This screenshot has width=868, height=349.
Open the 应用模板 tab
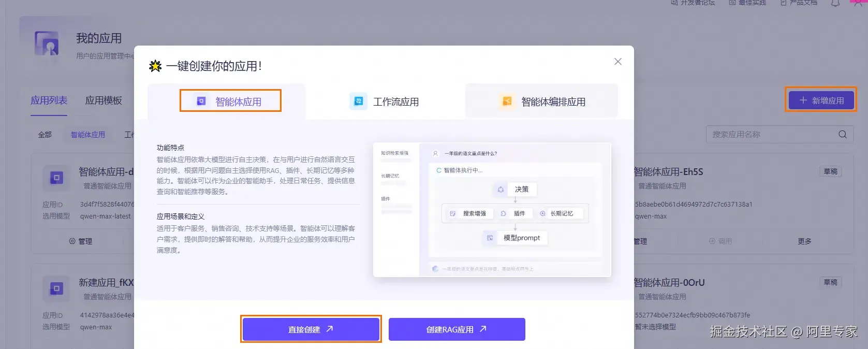[x=104, y=100]
